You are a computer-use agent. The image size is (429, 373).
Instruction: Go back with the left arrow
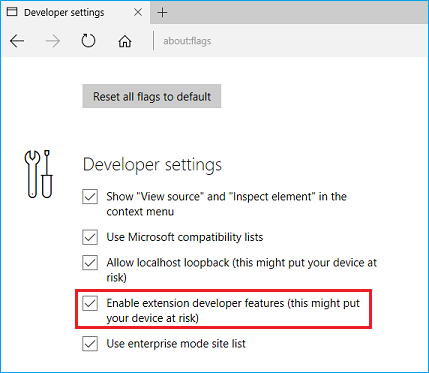click(17, 41)
